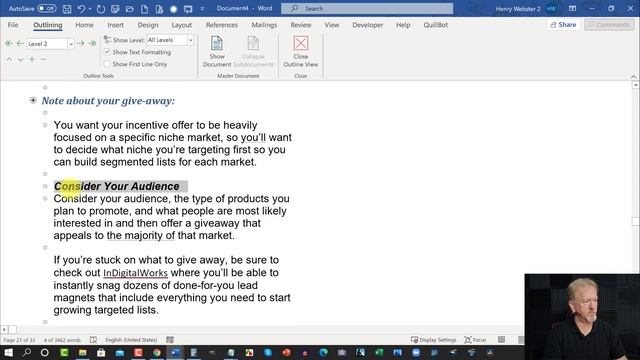
Task: Click Demote to Body Text double arrow
Action: [x=92, y=43]
